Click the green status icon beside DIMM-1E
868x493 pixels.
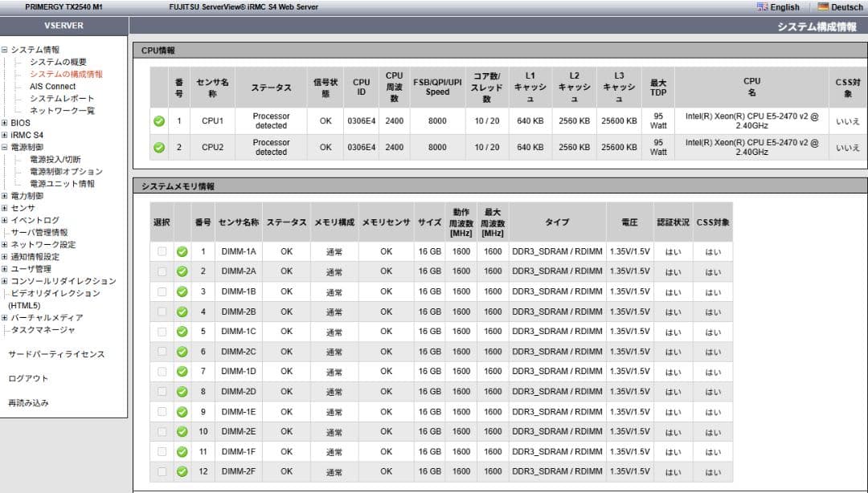[x=181, y=412]
